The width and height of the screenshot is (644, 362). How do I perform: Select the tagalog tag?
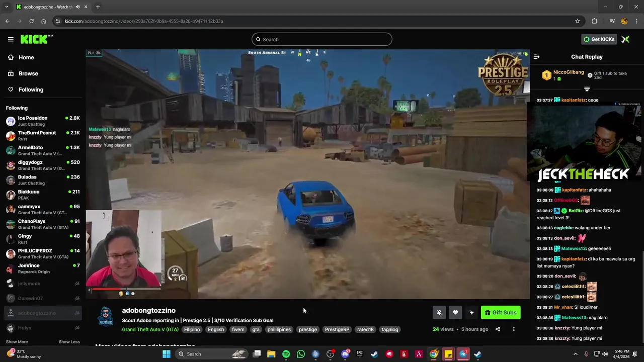coord(390,329)
